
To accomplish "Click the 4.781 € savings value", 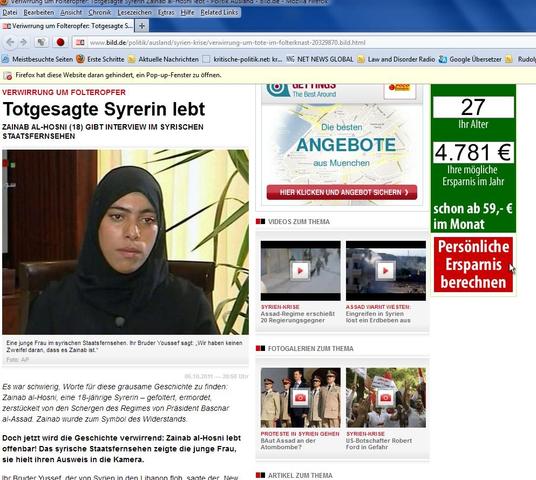I will coord(473,153).
